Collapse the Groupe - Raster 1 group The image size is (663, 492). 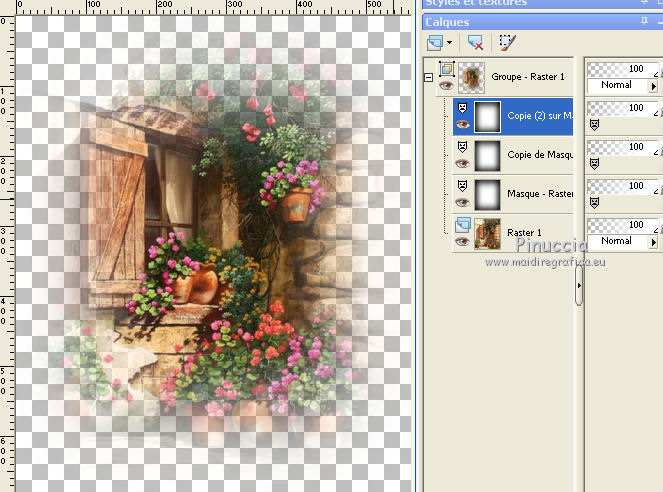428,77
